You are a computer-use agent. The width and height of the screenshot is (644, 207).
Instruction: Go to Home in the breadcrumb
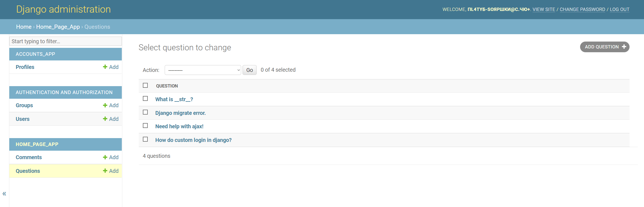pyautogui.click(x=24, y=27)
